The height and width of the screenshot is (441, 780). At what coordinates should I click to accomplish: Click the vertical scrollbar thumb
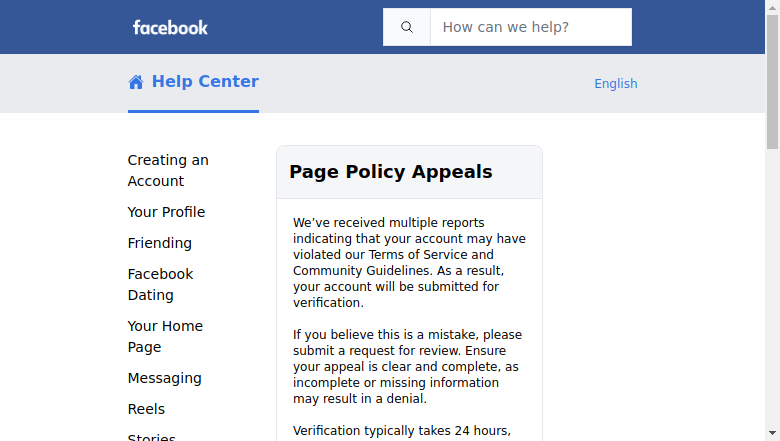tap(772, 82)
